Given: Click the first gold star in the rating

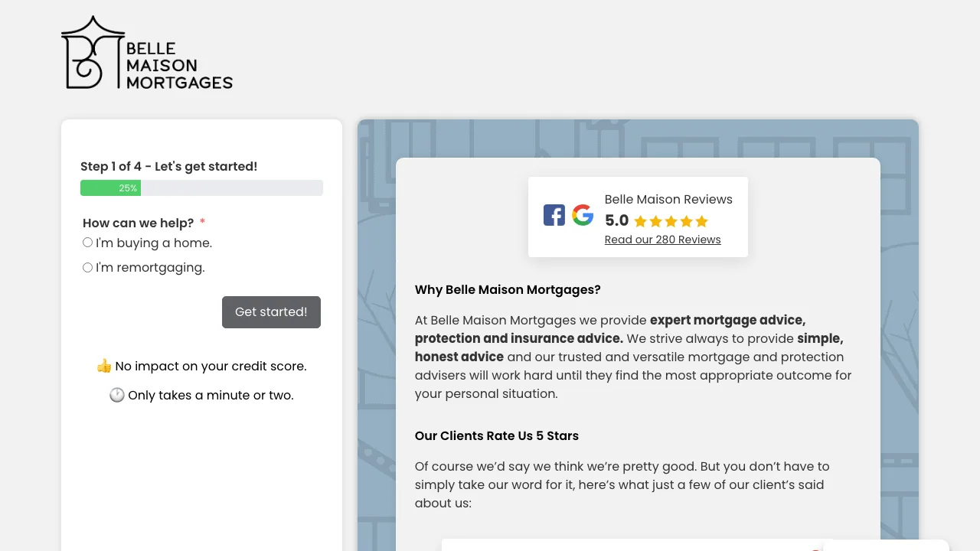Looking at the screenshot, I should pyautogui.click(x=642, y=221).
